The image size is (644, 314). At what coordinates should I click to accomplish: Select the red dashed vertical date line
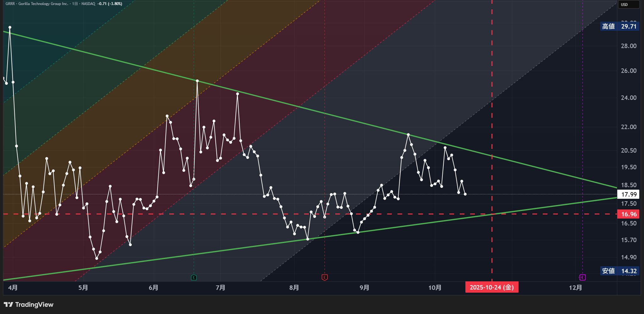pyautogui.click(x=492, y=63)
